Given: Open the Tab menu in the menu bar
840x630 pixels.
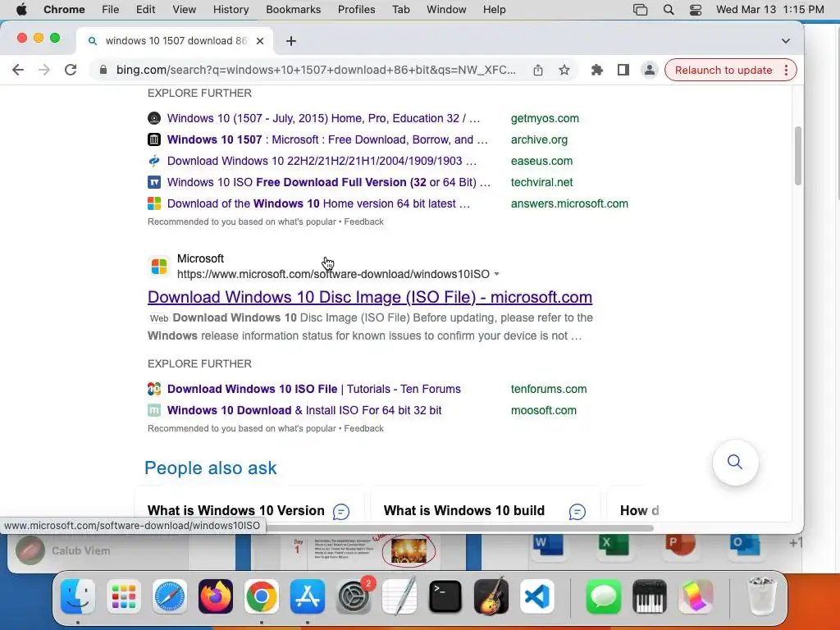Looking at the screenshot, I should tap(400, 9).
